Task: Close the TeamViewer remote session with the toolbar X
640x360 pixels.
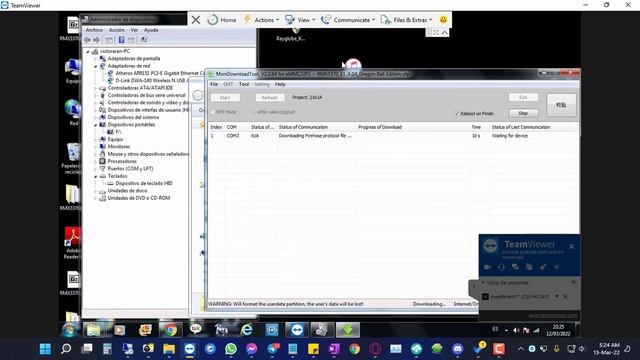Action: (196, 20)
